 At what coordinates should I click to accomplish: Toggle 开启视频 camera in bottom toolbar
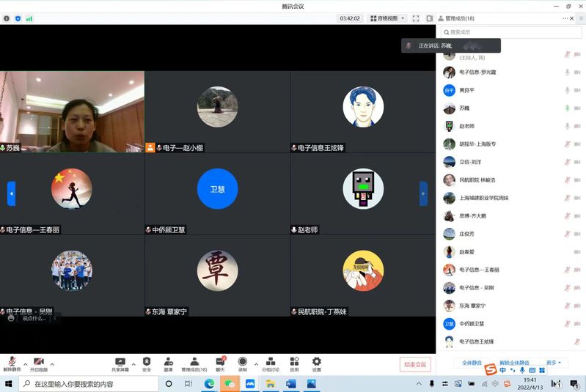[39, 362]
